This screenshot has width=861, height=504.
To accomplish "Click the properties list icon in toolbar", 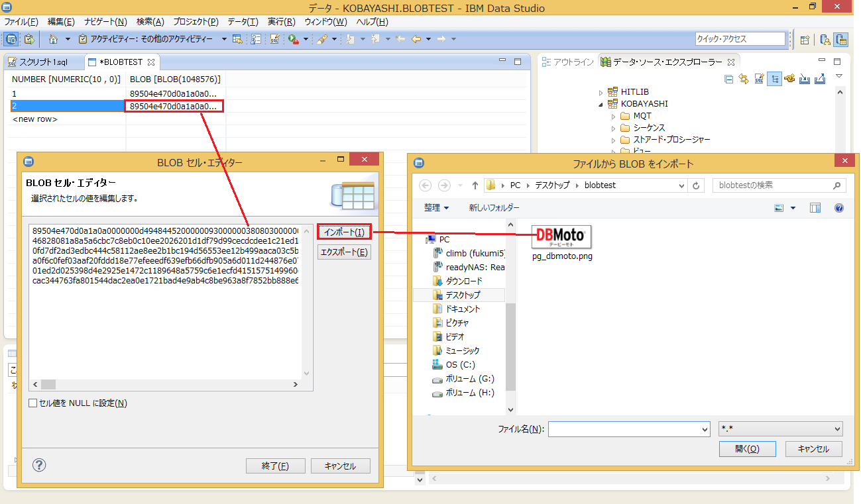I will pos(256,39).
